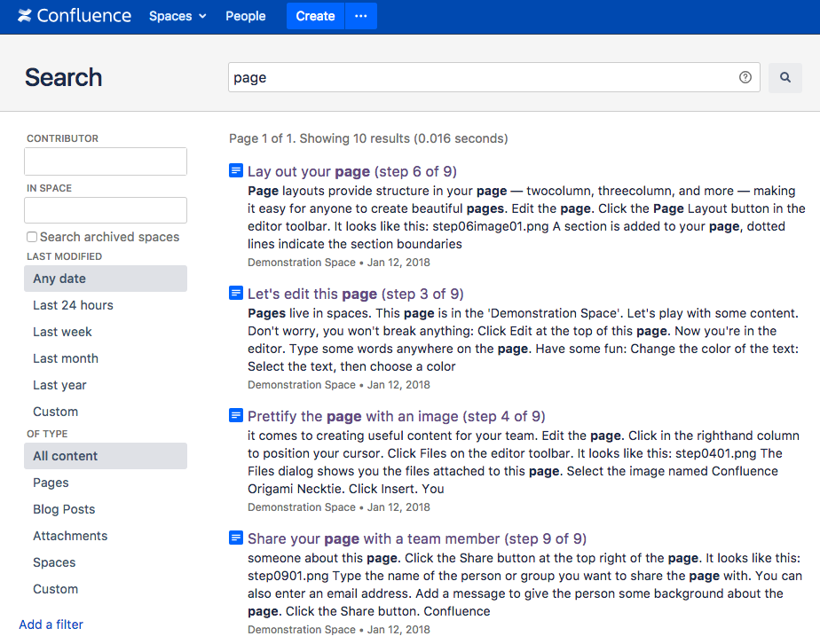Click the Add a filter link

pos(51,624)
